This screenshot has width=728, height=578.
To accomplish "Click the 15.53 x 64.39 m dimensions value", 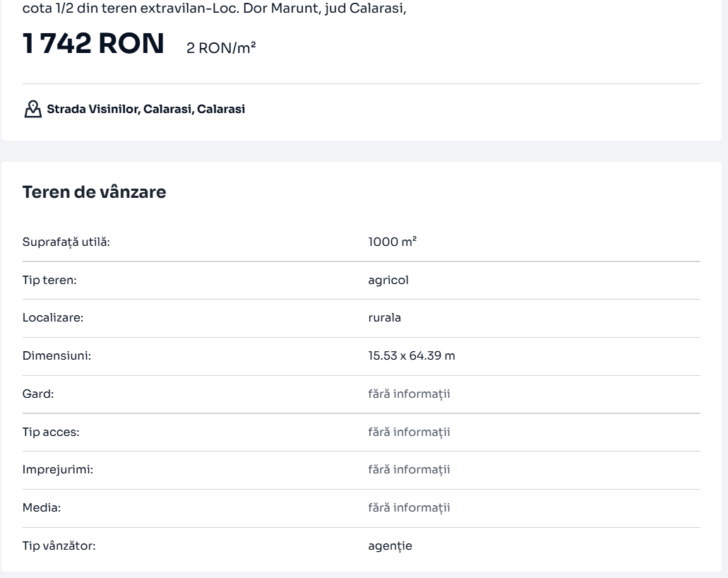I will tap(411, 356).
